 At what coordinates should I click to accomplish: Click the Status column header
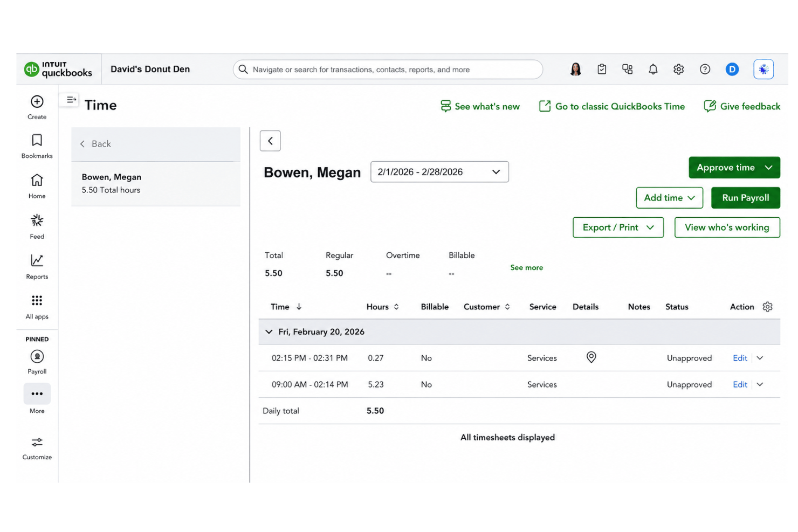(677, 307)
